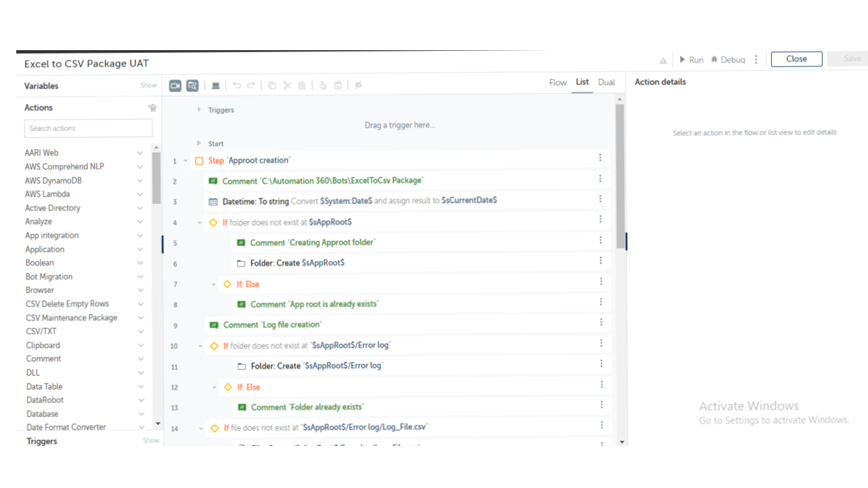The height and width of the screenshot is (488, 868).
Task: Click the scissors cut icon
Action: [287, 85]
